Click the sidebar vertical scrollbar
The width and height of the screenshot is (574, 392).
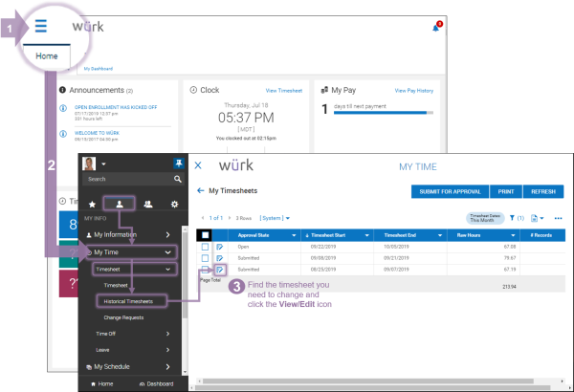pyautogui.click(x=185, y=274)
